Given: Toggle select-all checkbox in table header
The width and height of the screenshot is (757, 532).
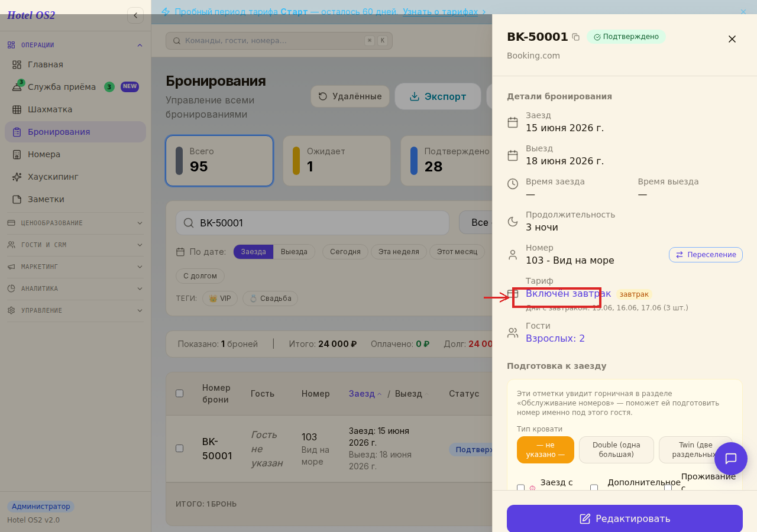Looking at the screenshot, I should click(x=180, y=393).
